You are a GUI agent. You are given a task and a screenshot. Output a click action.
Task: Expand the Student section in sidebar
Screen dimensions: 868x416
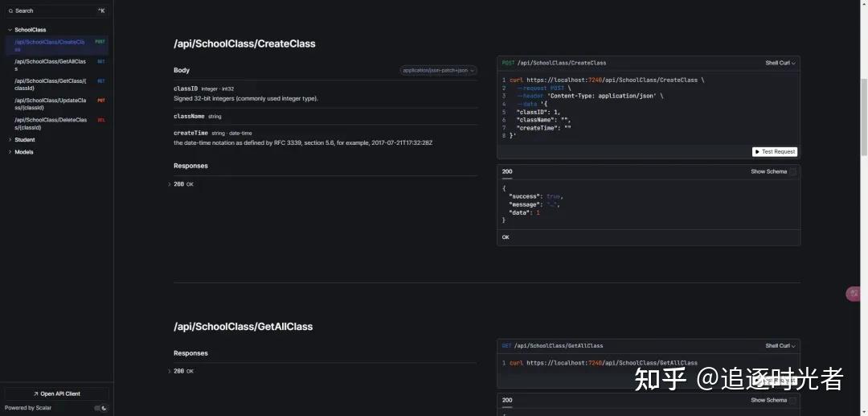[24, 140]
